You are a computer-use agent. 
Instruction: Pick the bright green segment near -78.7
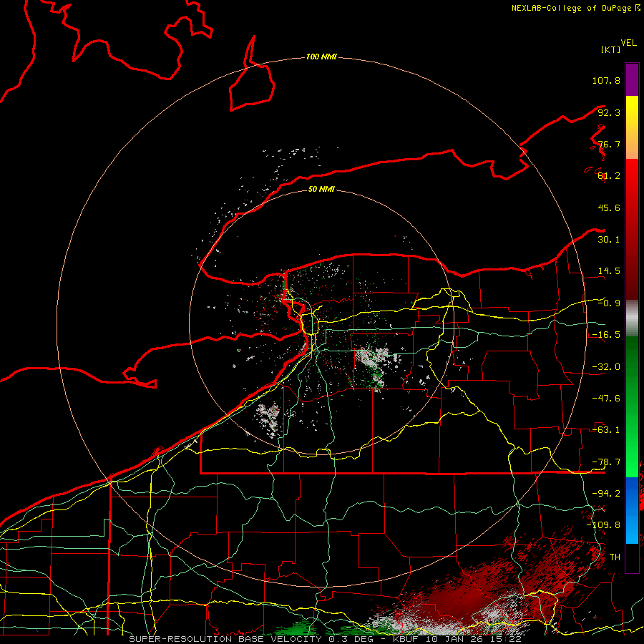pos(632,462)
